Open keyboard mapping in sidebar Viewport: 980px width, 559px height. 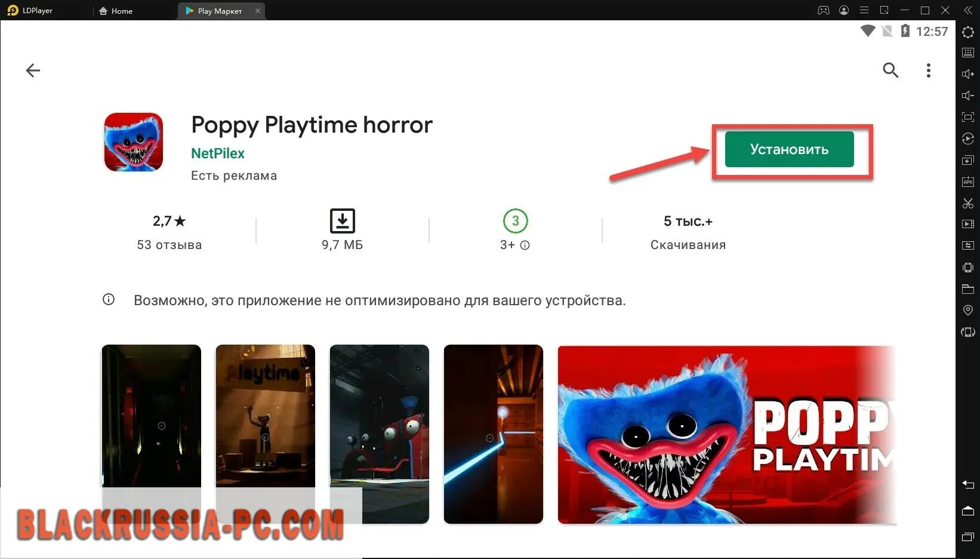click(x=968, y=53)
